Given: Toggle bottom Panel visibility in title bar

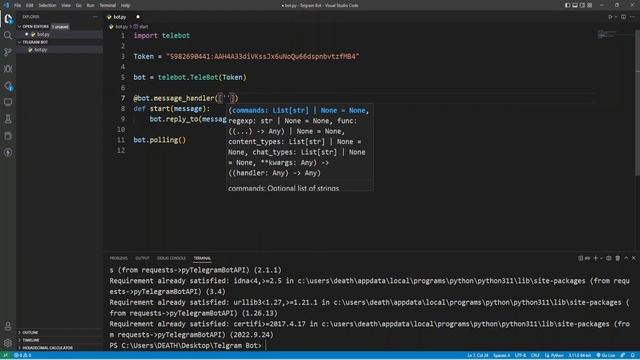Looking at the screenshot, I should click(x=575, y=5).
